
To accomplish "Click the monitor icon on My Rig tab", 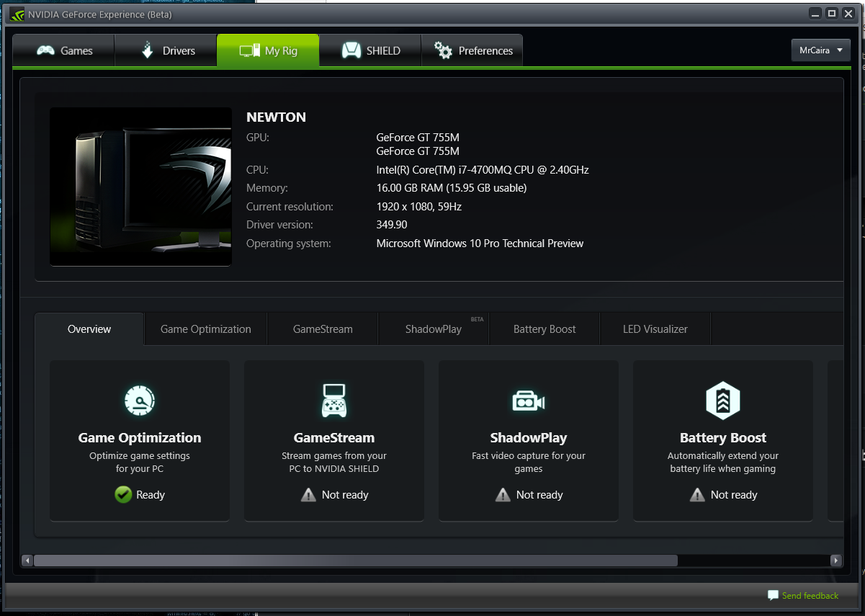I will tap(249, 50).
